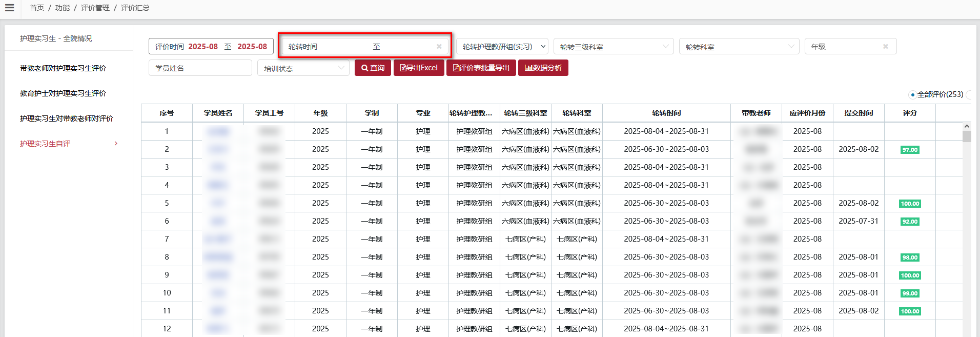Click the 99.00 score badge in row 10

coord(910,293)
